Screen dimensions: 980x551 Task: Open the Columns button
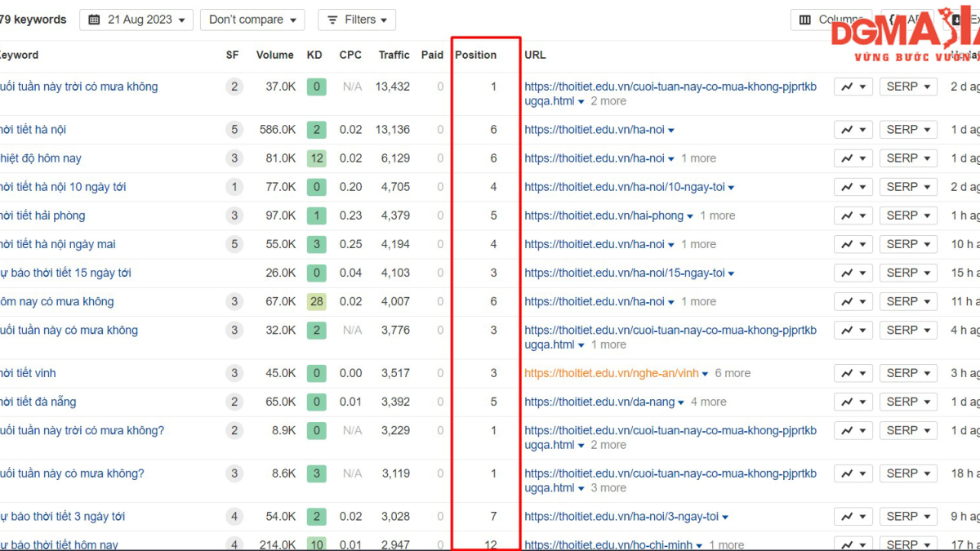[831, 20]
